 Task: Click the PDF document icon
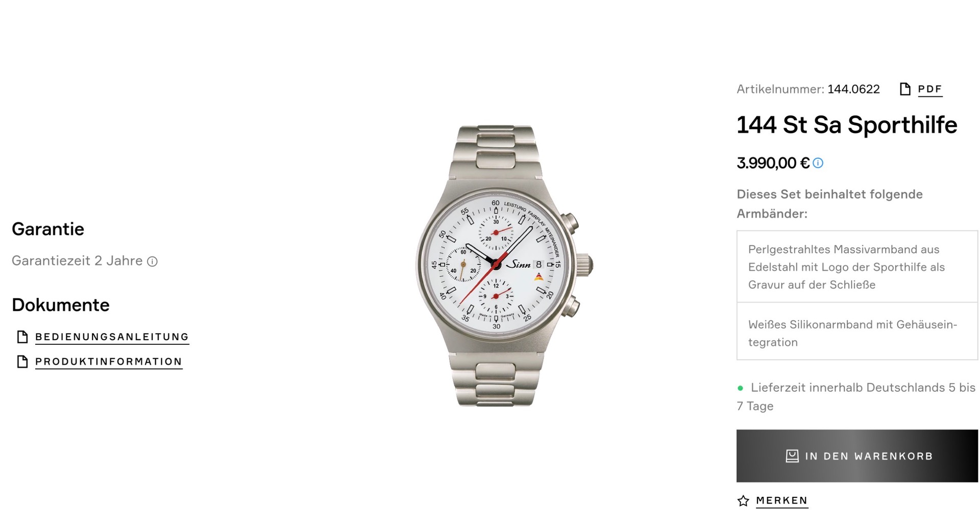[x=904, y=89]
